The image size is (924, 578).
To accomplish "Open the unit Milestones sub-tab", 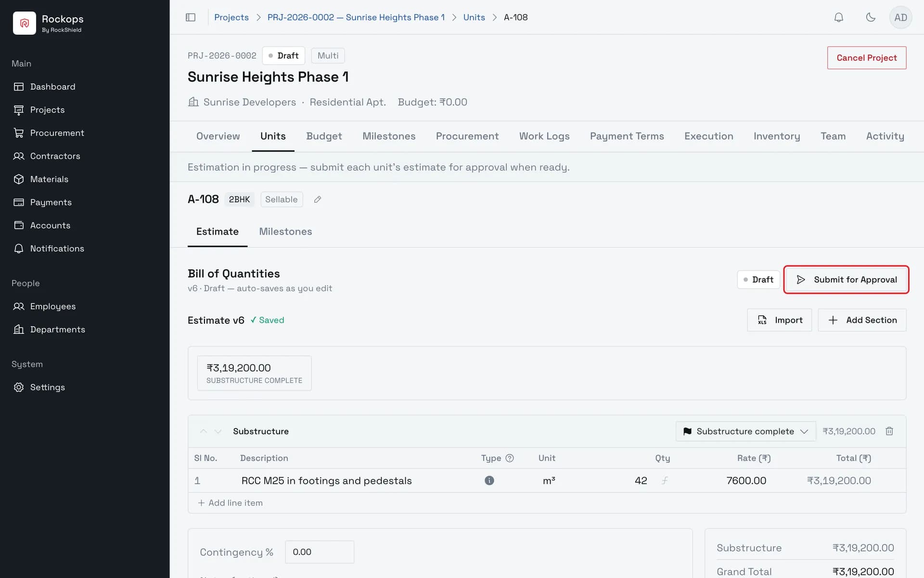I will [285, 232].
